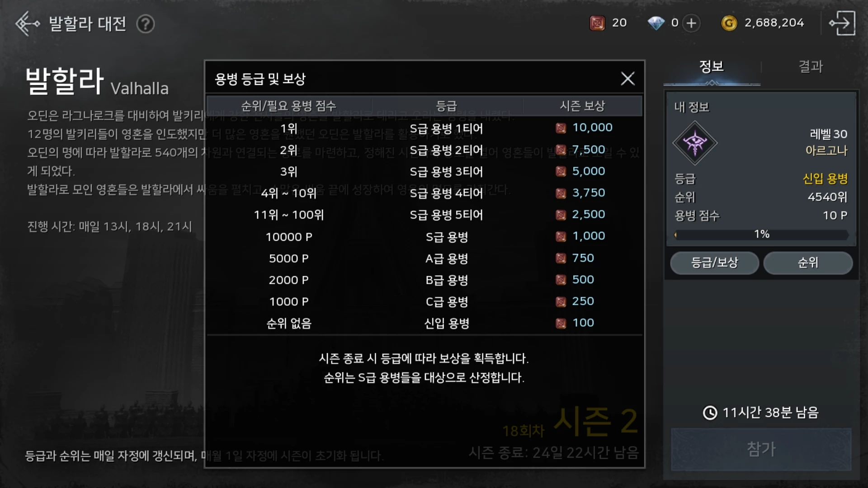Click the gold coin currency icon

(729, 23)
